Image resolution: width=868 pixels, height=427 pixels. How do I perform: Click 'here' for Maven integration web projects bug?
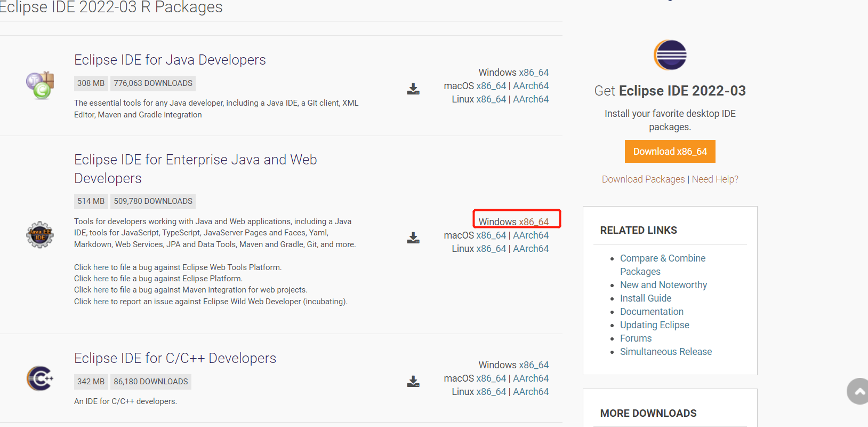pos(101,290)
